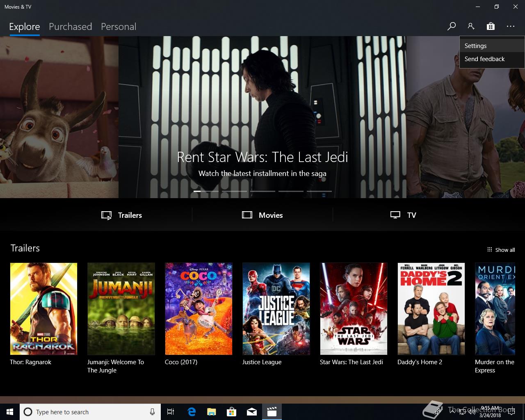The width and height of the screenshot is (525, 420).
Task: Launch Microsoft Edge from the taskbar
Action: 192,412
